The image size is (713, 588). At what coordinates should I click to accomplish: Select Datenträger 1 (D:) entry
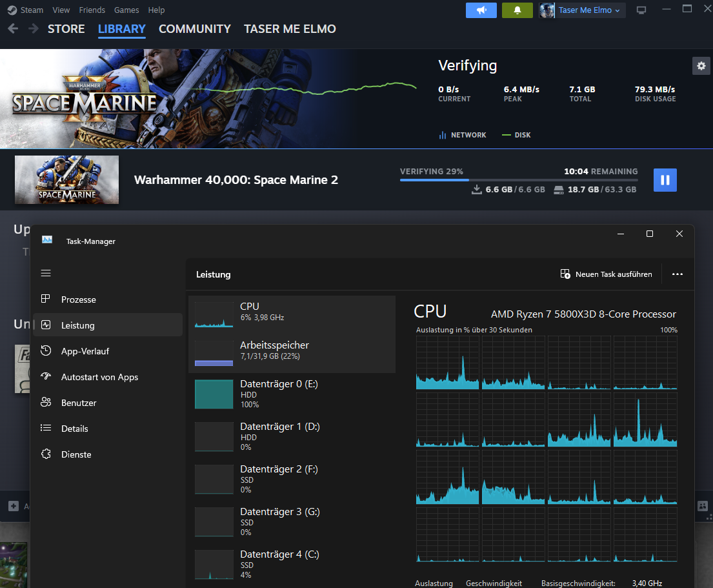click(292, 436)
